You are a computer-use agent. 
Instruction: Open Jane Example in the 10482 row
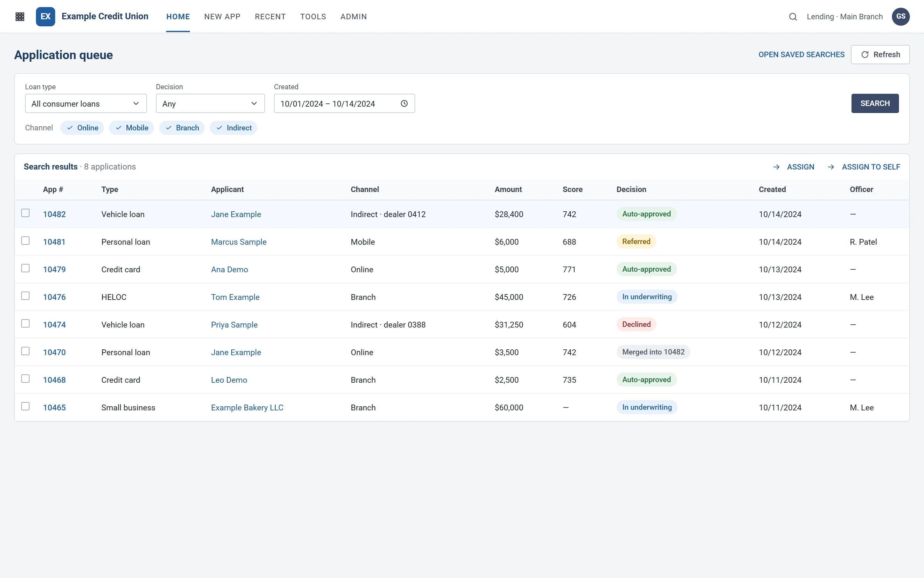236,215
